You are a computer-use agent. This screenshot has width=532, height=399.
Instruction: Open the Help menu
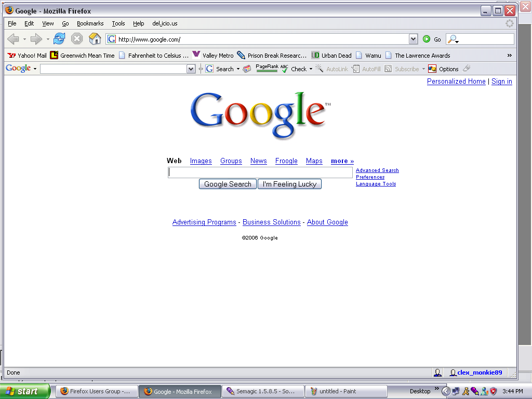[138, 23]
